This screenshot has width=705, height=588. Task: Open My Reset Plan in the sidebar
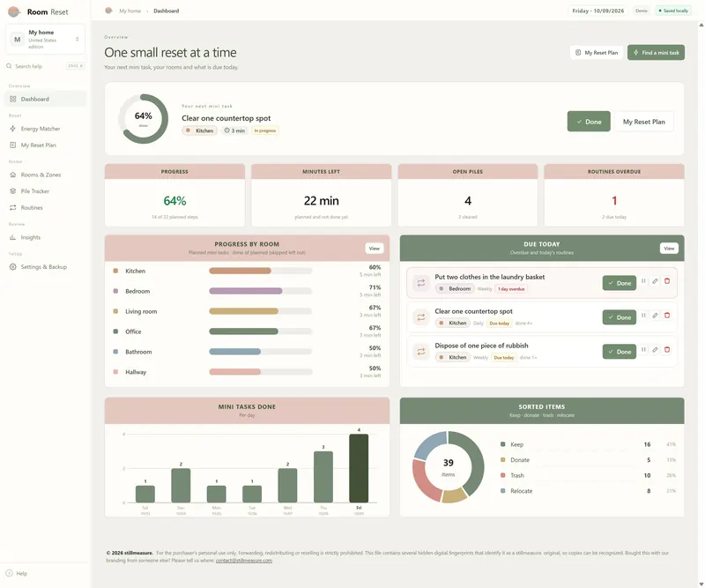pos(46,145)
